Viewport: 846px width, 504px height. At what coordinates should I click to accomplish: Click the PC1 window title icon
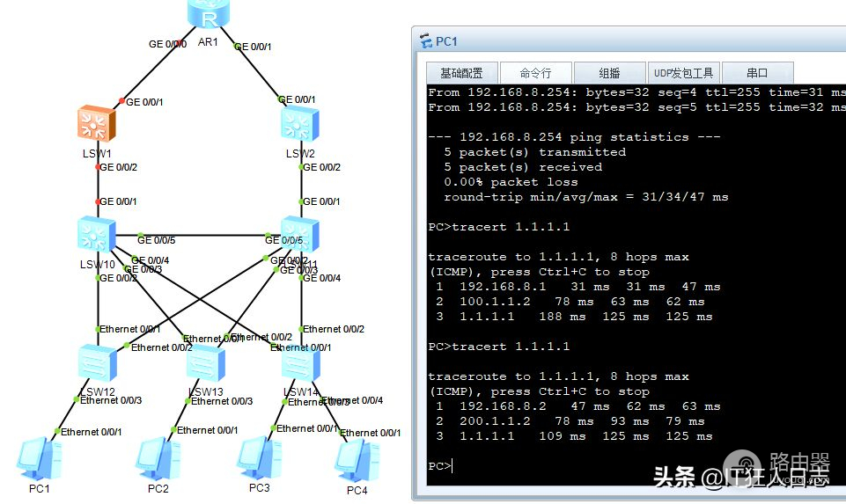click(x=426, y=41)
